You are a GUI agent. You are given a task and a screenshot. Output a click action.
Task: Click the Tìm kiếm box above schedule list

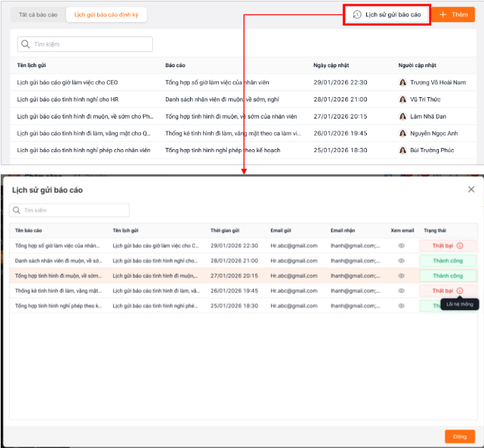click(x=85, y=44)
